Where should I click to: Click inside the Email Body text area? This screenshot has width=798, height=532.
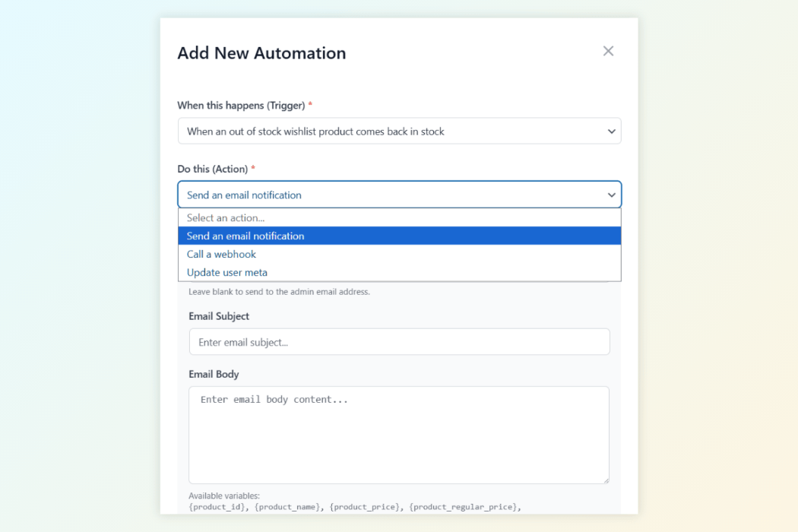pos(399,435)
